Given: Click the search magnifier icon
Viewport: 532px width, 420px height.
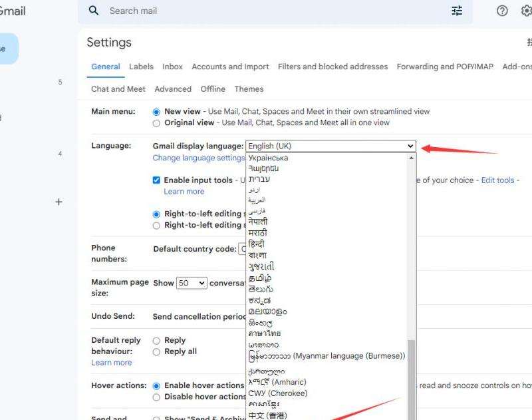Looking at the screenshot, I should tap(94, 11).
